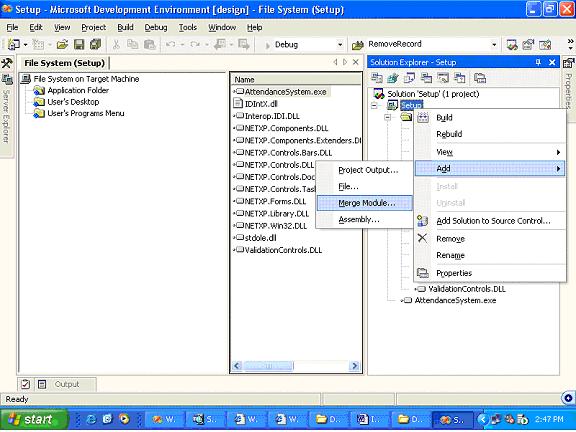This screenshot has height=432, width=576.
Task: Select User's Desktop folder in the tree
Action: click(73, 102)
